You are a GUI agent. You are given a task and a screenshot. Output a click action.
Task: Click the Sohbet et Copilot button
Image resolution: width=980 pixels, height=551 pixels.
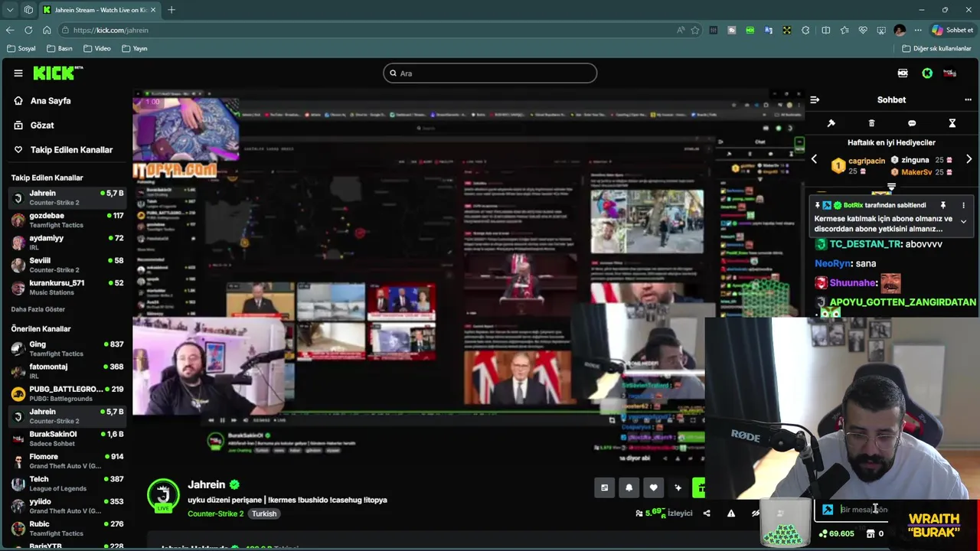point(952,30)
